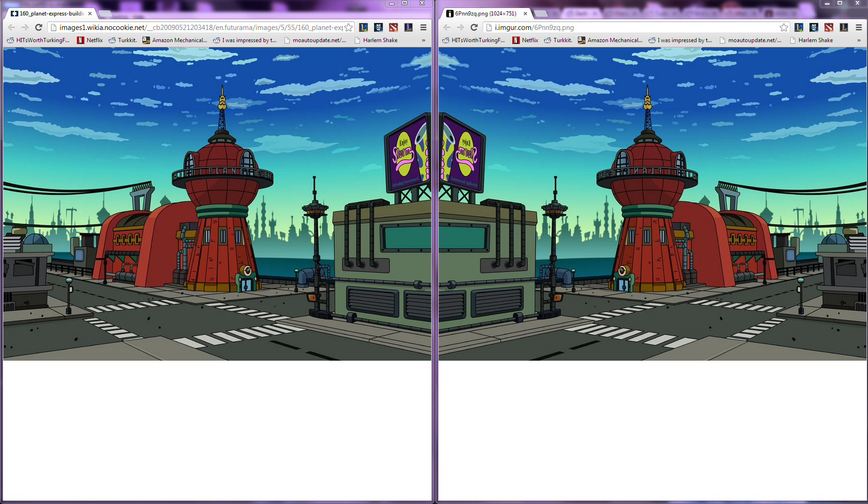Expand bookmarks overflow chevron in imgur window

[x=859, y=40]
